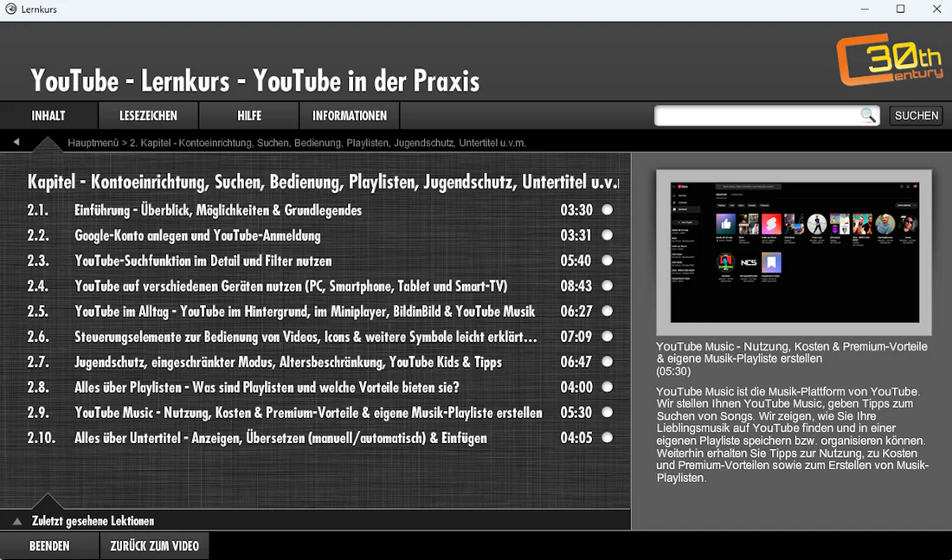The width and height of the screenshot is (952, 560).
Task: Open the INFORMATIONEN tab
Action: pos(349,114)
